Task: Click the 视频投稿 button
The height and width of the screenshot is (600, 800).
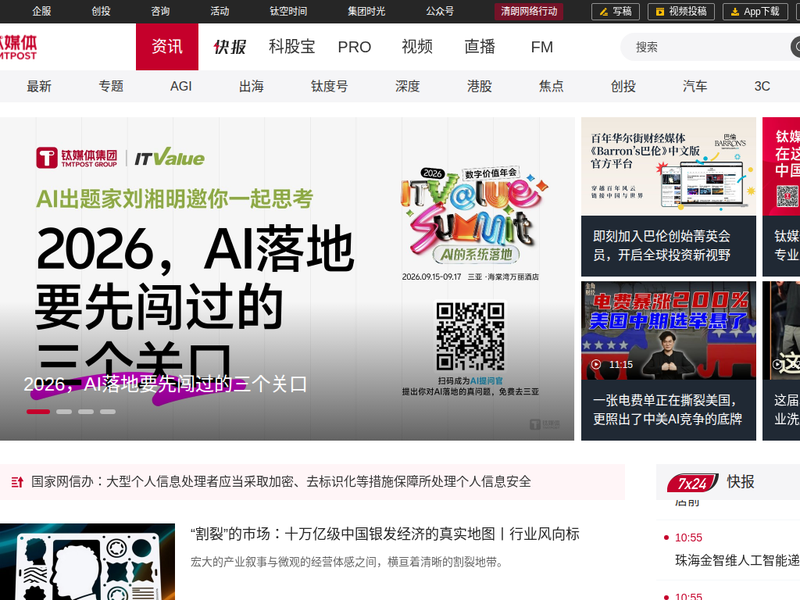Action: (681, 11)
